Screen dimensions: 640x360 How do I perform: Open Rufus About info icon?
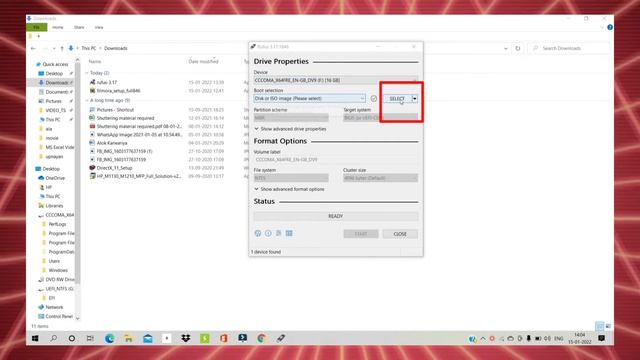[x=268, y=233]
